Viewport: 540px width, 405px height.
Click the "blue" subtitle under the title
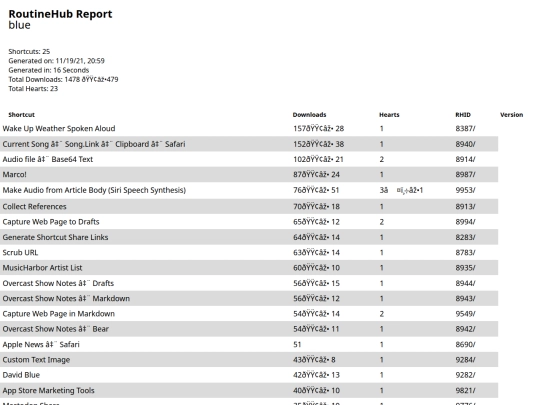pos(19,25)
